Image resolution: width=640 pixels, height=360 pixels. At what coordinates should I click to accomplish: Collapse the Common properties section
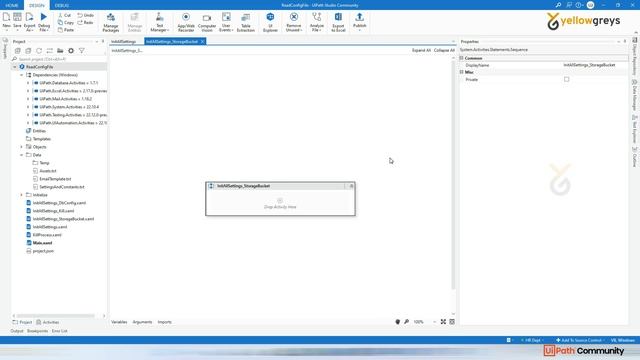462,58
